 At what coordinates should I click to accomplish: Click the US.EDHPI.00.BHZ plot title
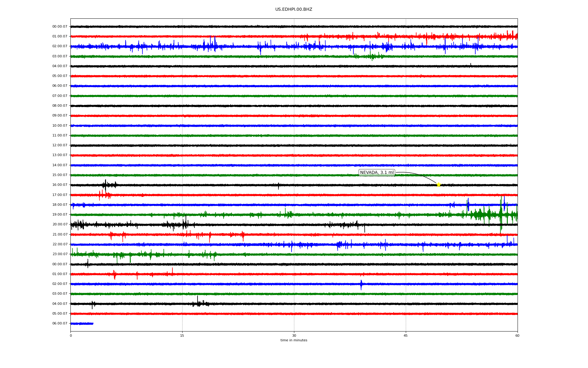click(293, 10)
